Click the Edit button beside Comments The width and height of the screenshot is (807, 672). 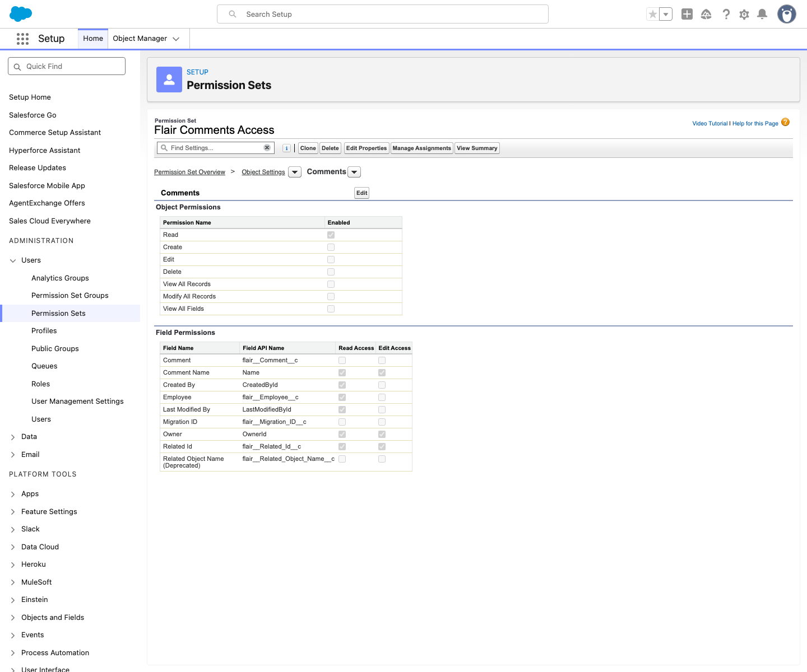362,193
